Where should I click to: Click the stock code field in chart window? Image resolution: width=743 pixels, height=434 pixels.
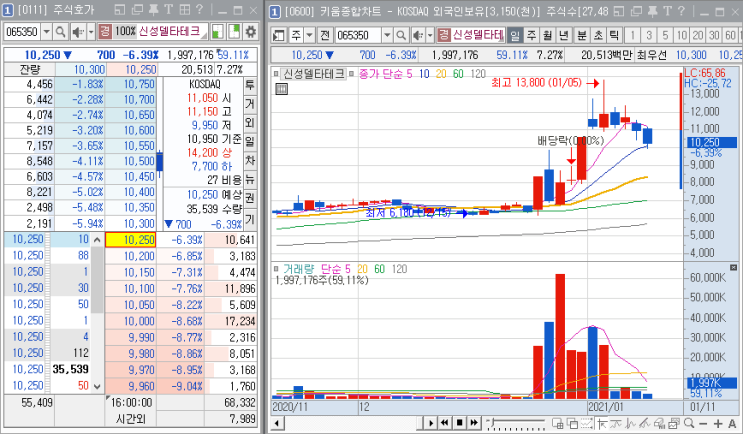(x=358, y=35)
